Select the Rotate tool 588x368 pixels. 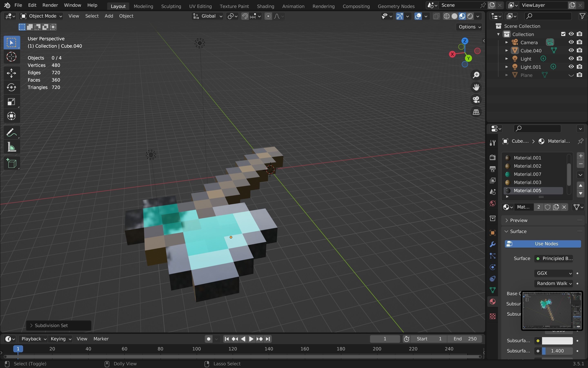[x=11, y=87]
